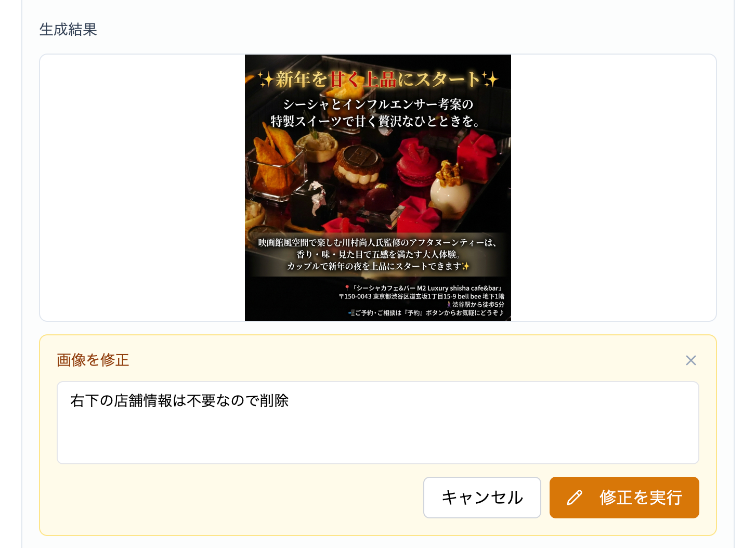Click the pencil icon on 修正を実行

575,498
